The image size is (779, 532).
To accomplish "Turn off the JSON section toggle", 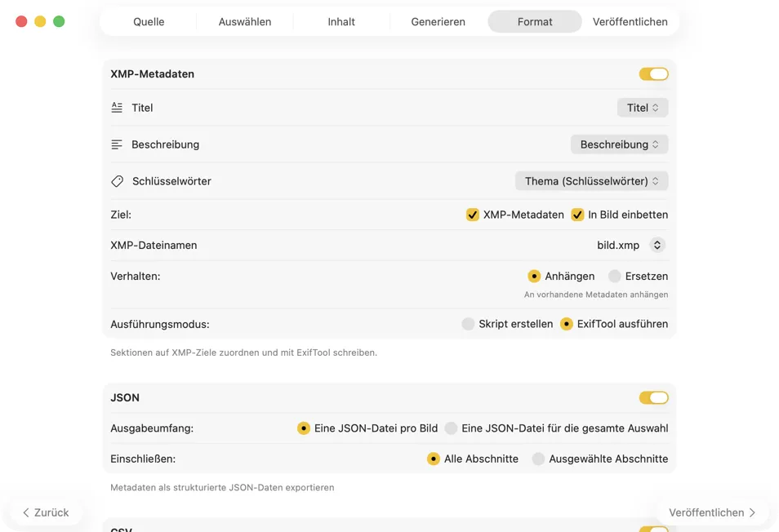I will (653, 398).
